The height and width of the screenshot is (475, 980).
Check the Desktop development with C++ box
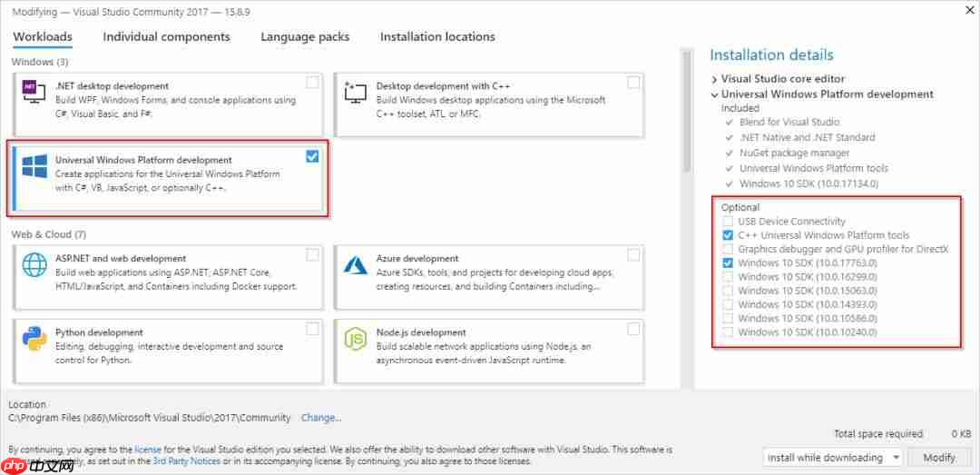coord(633,82)
